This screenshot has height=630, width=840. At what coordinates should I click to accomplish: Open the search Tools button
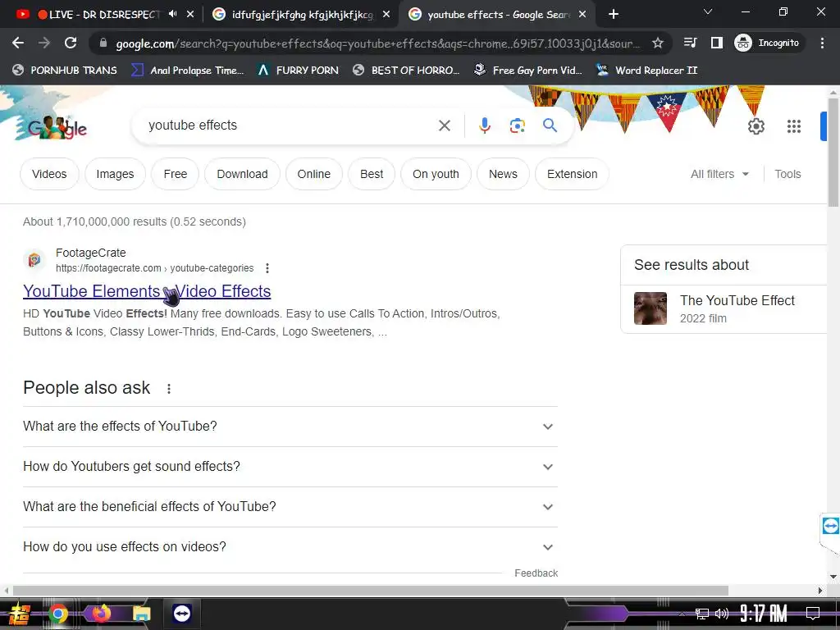point(787,174)
